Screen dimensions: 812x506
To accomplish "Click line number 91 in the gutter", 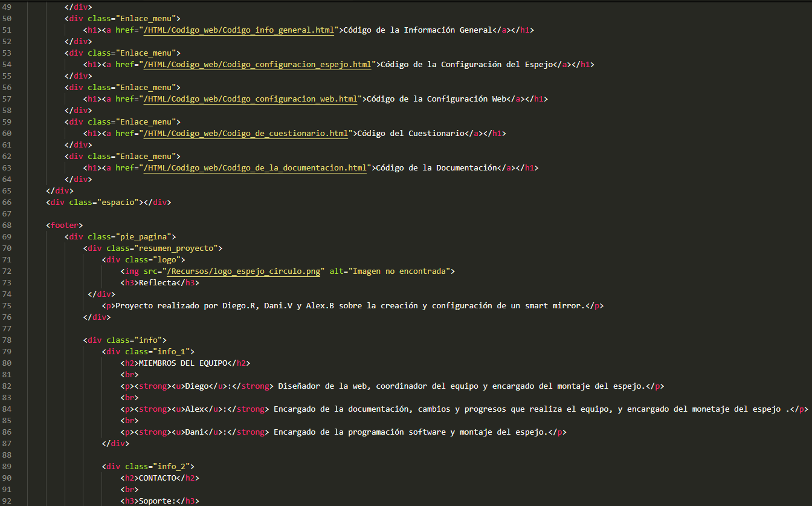I will click(7, 490).
